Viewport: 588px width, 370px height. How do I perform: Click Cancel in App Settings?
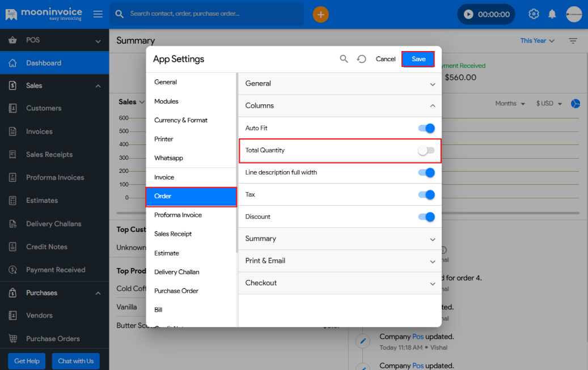pos(386,59)
